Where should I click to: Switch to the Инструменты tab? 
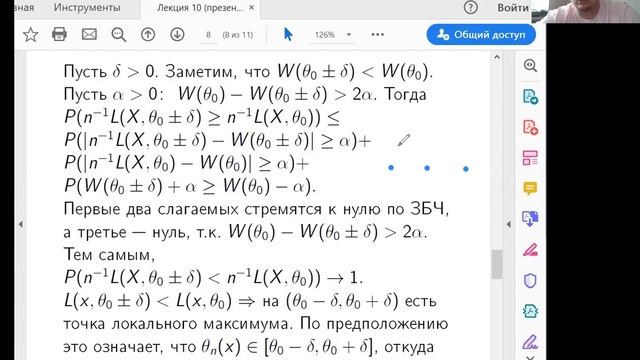pos(87,7)
